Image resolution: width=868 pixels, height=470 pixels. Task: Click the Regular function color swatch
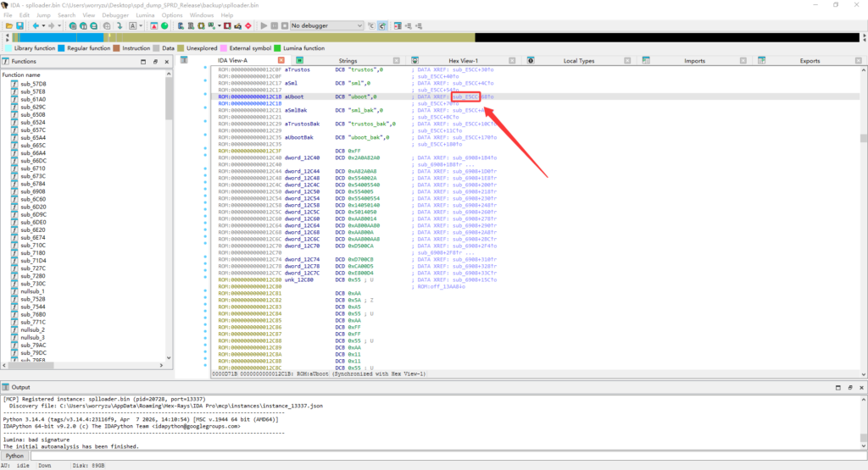click(x=61, y=48)
